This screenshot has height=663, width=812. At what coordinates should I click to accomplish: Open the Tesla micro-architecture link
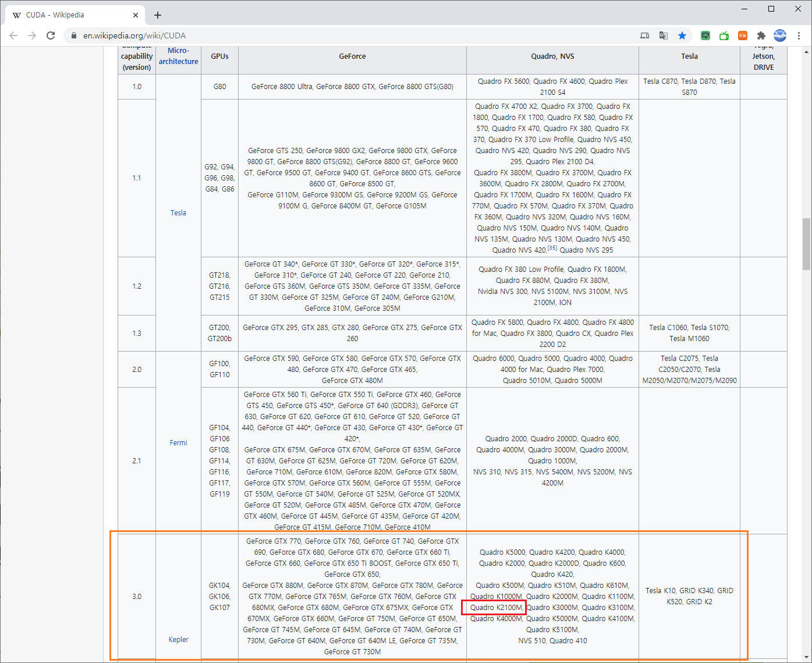[x=178, y=213]
